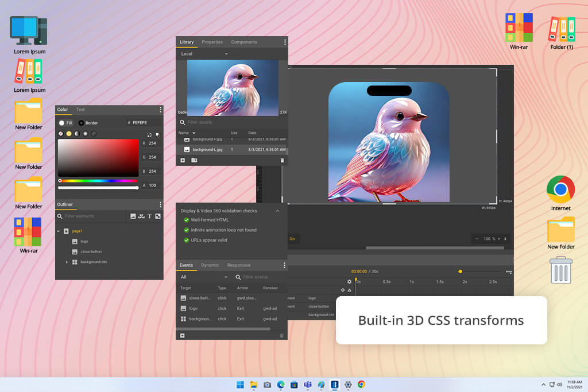
Task: Delete the event with the Events trash icon
Action: coord(281,336)
